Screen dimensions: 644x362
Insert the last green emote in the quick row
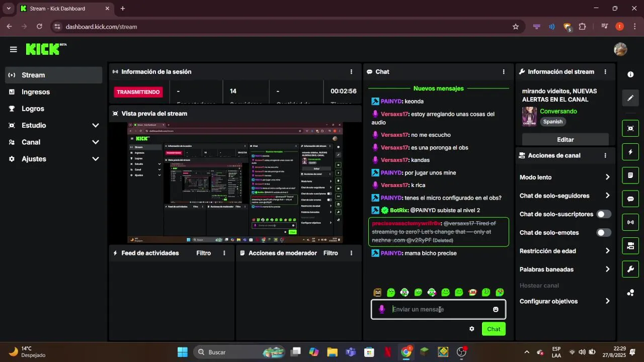tap(500, 293)
